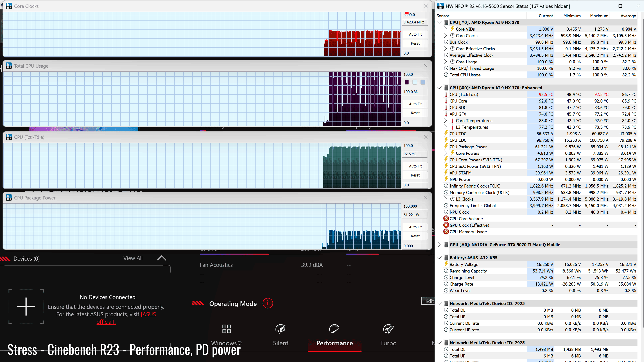Click the Total CPU Usage graph window icon
This screenshot has height=362, width=644.
[x=9, y=66]
